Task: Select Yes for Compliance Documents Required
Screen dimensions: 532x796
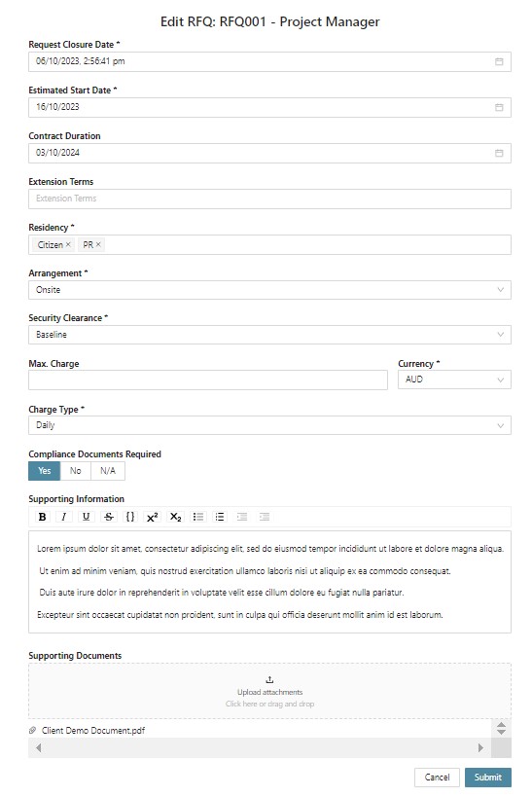Action: point(45,471)
